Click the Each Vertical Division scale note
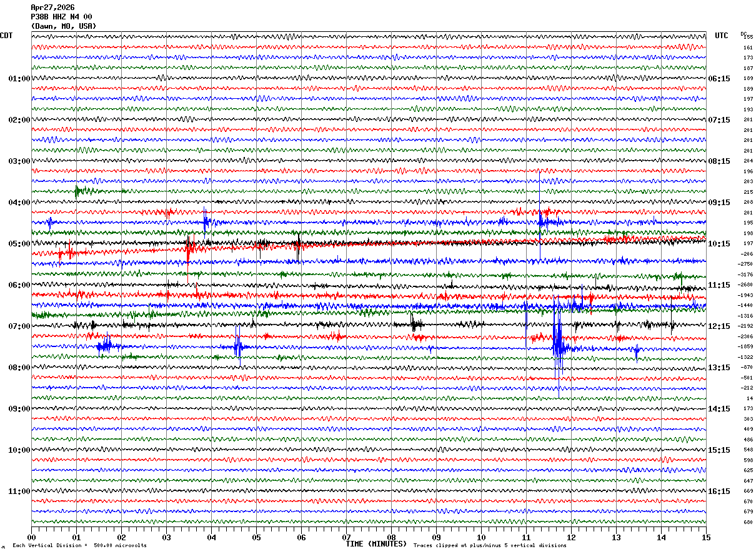The image size is (756, 554). [x=79, y=546]
